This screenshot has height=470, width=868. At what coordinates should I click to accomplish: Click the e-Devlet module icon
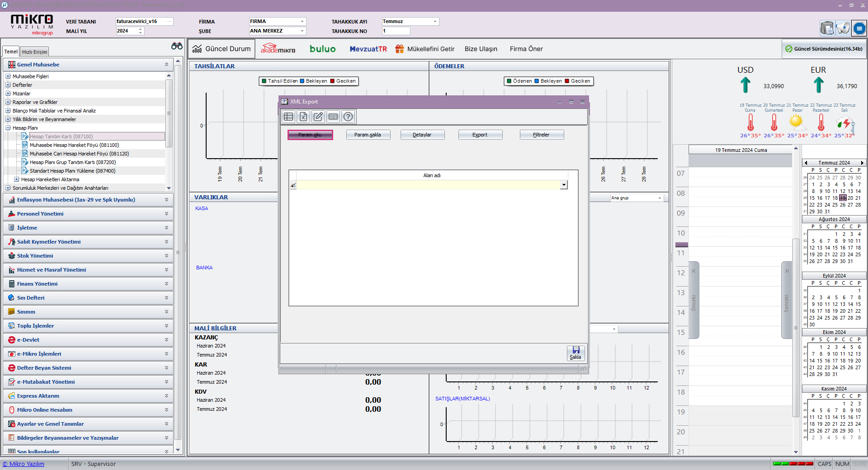pyautogui.click(x=12, y=340)
